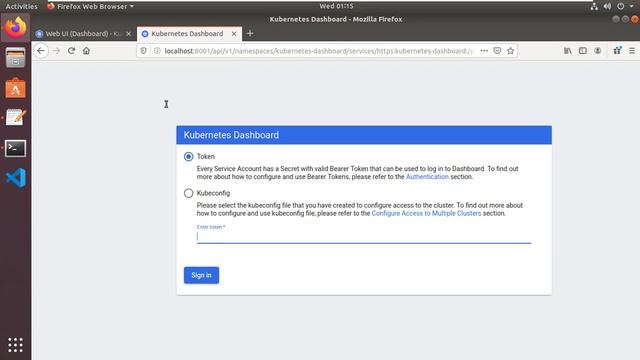Open Firefox Web Browser app menu

[90, 6]
